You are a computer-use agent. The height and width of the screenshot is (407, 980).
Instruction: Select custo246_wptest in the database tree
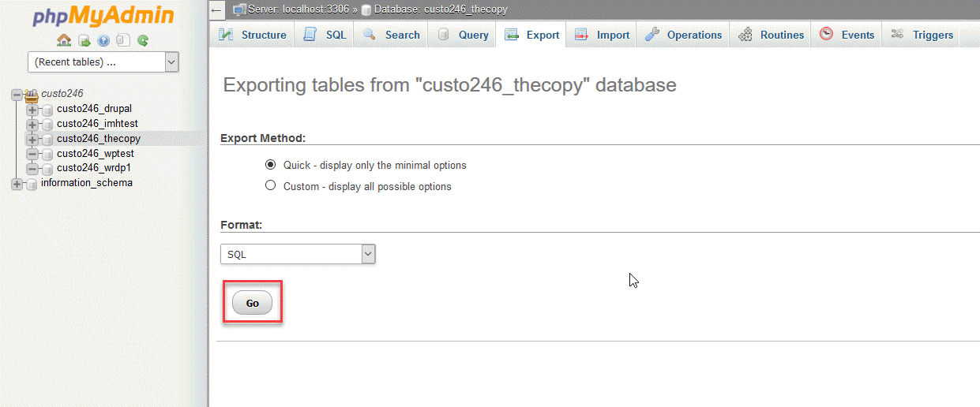pyautogui.click(x=93, y=153)
